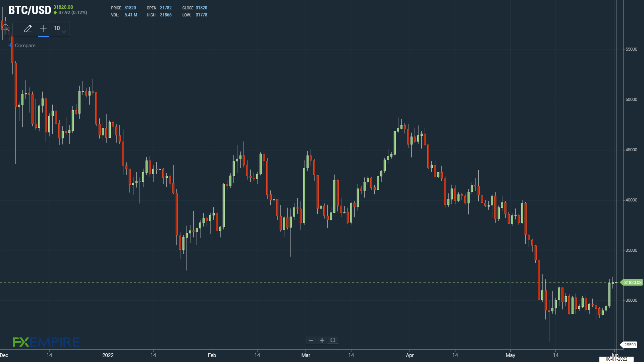Click the 2022 time axis label
Image resolution: width=644 pixels, height=362 pixels.
point(108,355)
